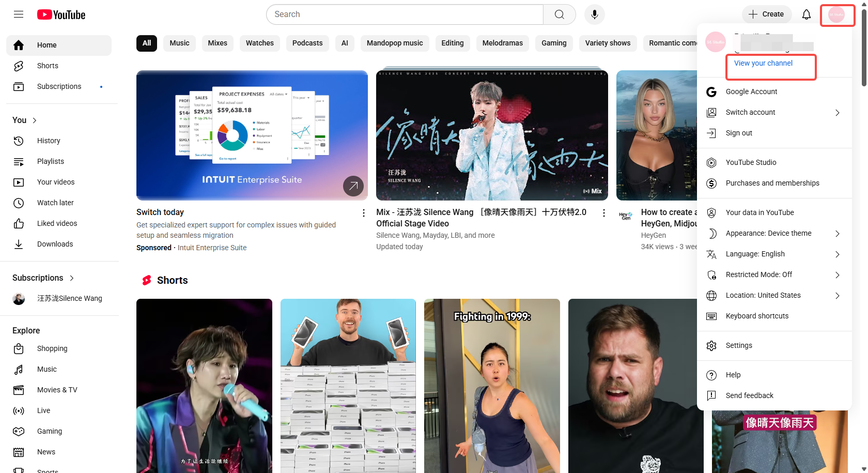The image size is (868, 473).
Task: Open Shorts in the sidebar
Action: click(x=59, y=66)
